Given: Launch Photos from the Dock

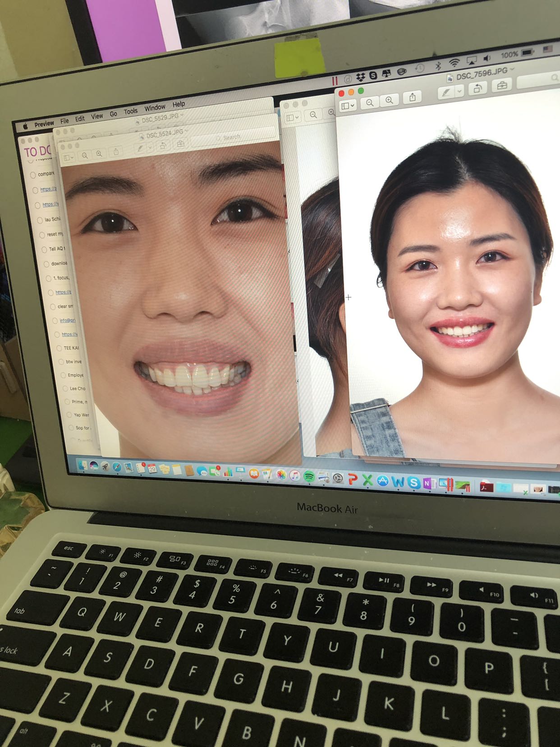Looking at the screenshot, I should (x=281, y=475).
